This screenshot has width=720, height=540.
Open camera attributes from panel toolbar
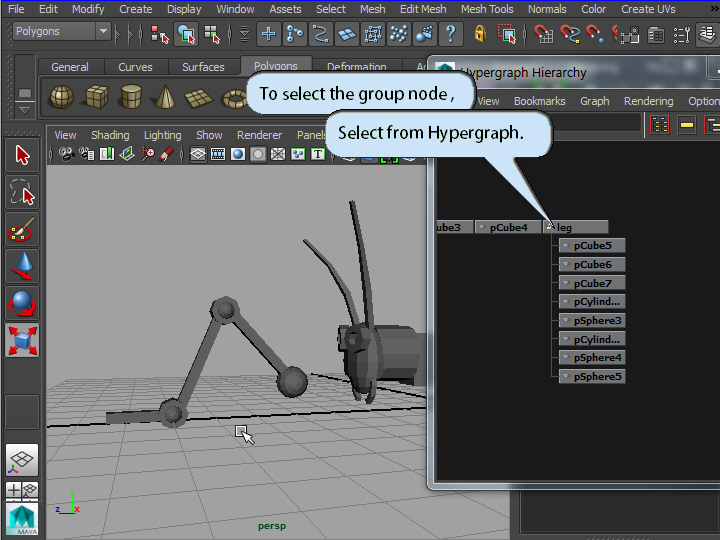tap(87, 154)
